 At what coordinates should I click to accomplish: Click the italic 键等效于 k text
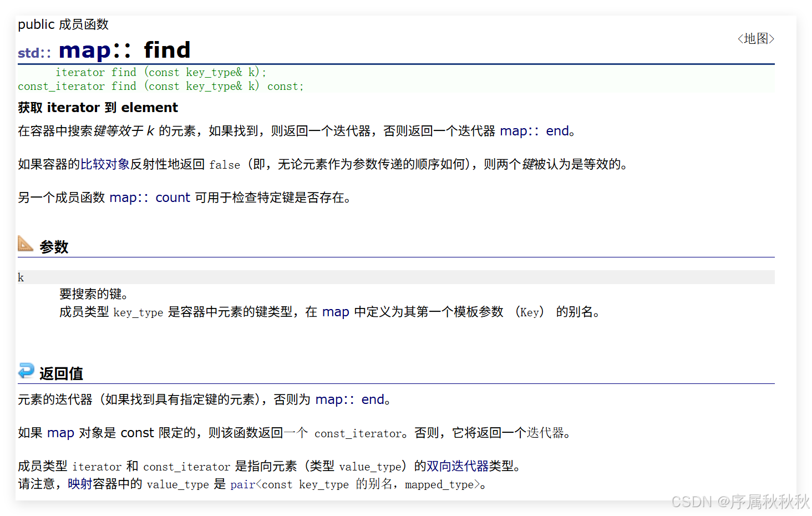point(124,131)
